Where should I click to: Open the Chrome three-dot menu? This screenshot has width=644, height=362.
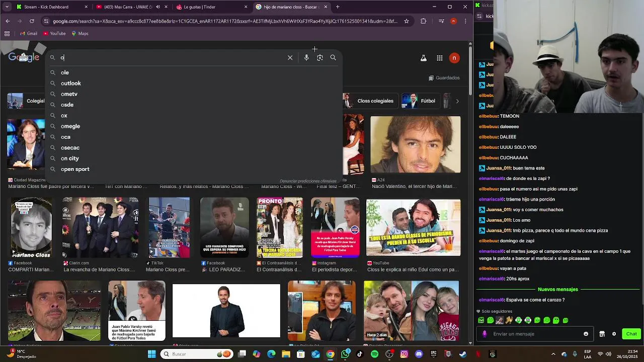pos(465,21)
